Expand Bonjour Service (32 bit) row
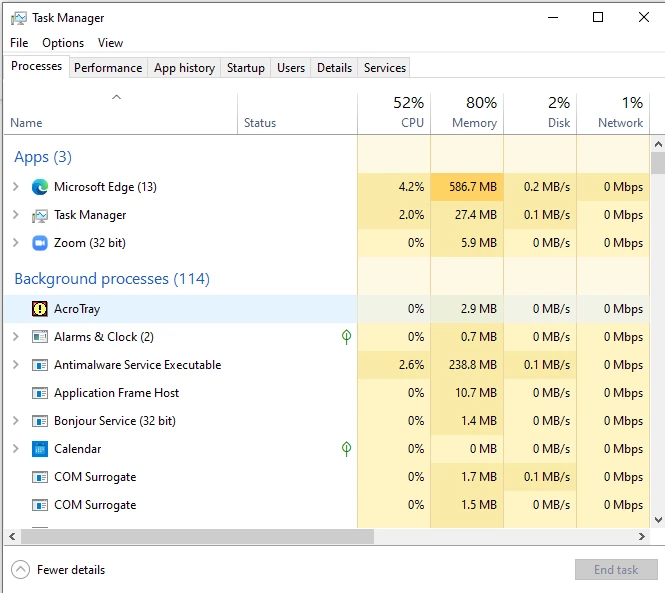 pyautogui.click(x=16, y=421)
